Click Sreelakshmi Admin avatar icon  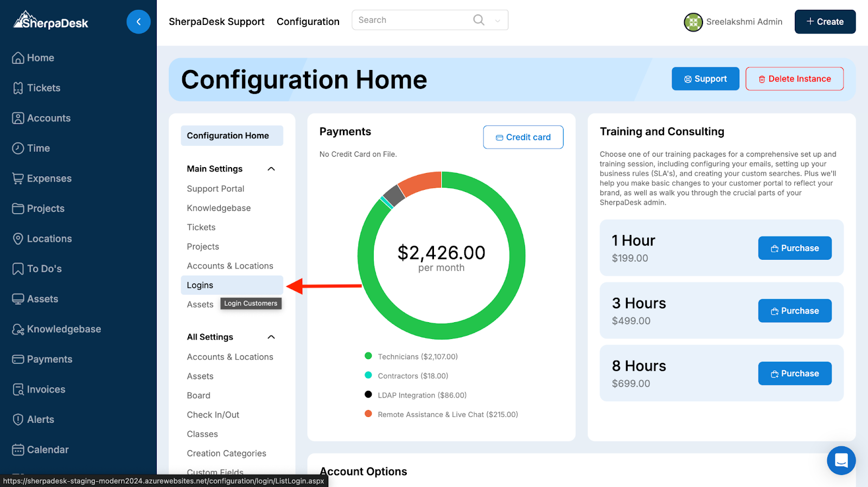click(693, 22)
